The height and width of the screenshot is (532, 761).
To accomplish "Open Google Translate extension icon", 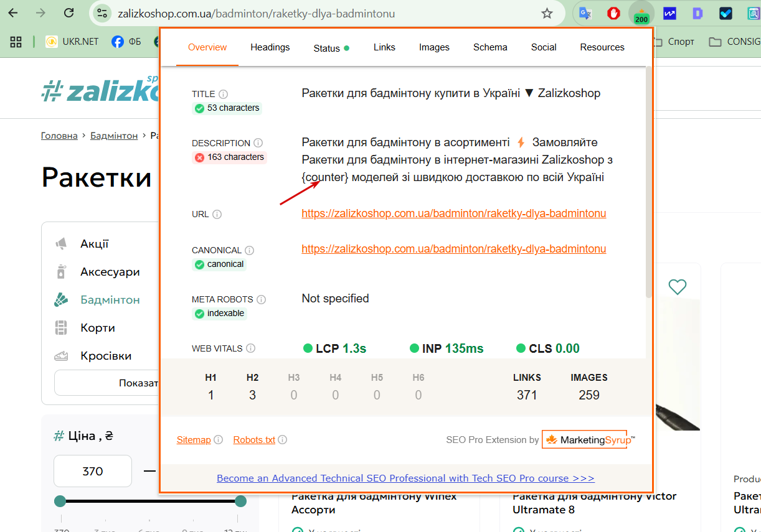I will coord(585,13).
